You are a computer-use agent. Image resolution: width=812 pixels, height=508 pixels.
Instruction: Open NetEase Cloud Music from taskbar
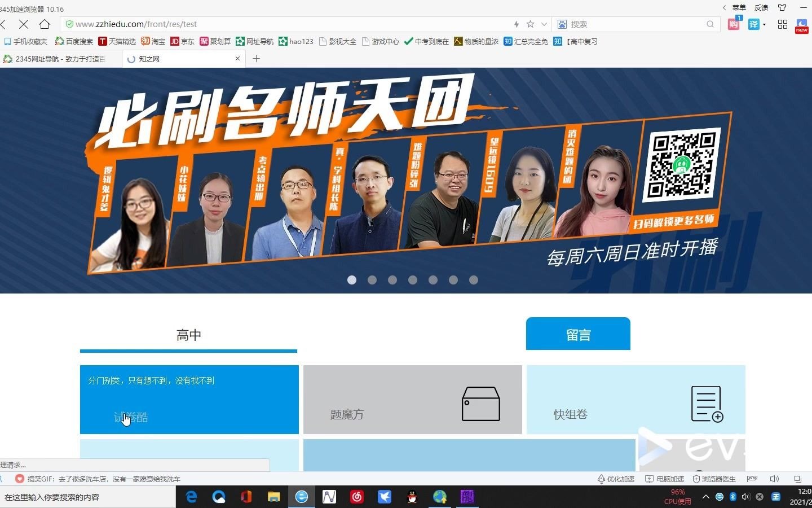pyautogui.click(x=356, y=497)
